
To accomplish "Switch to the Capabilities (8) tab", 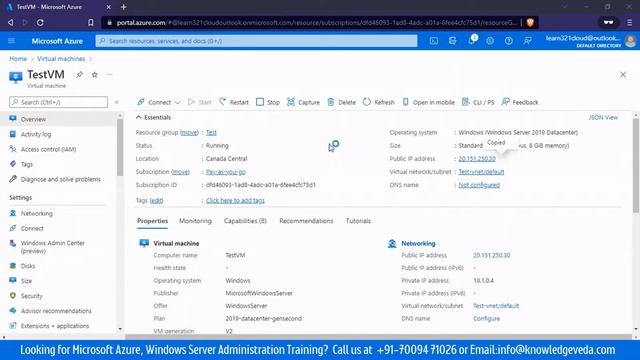I will pyautogui.click(x=245, y=221).
